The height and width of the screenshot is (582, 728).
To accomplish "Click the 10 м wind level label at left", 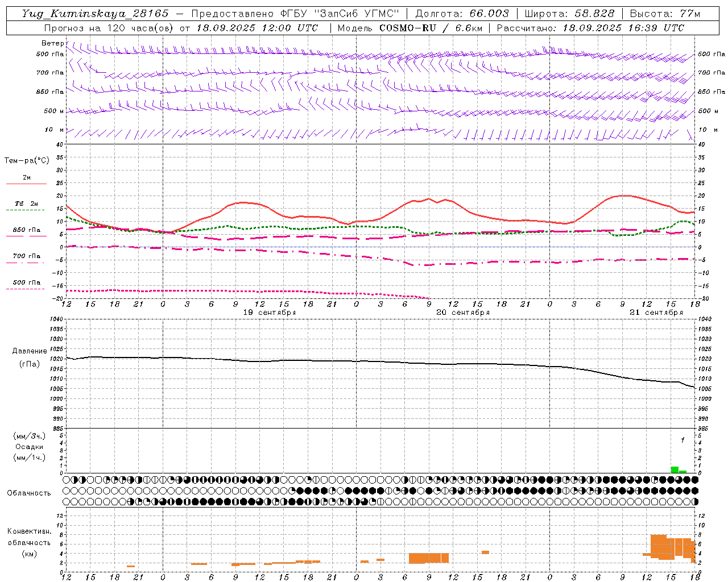I will 55,130.
